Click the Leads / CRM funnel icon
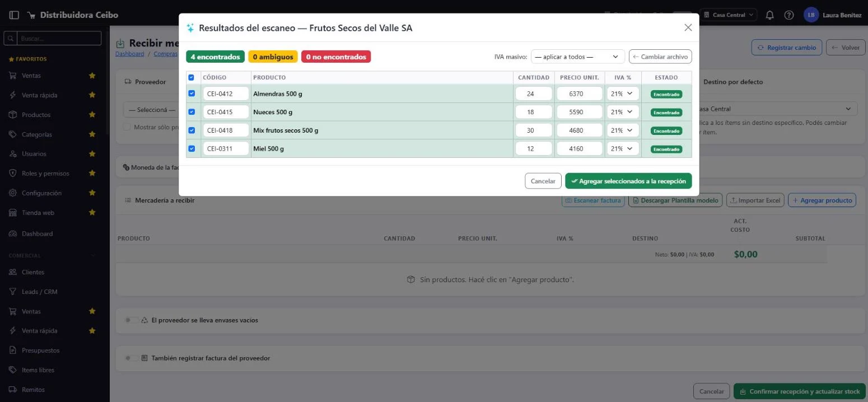 12,292
